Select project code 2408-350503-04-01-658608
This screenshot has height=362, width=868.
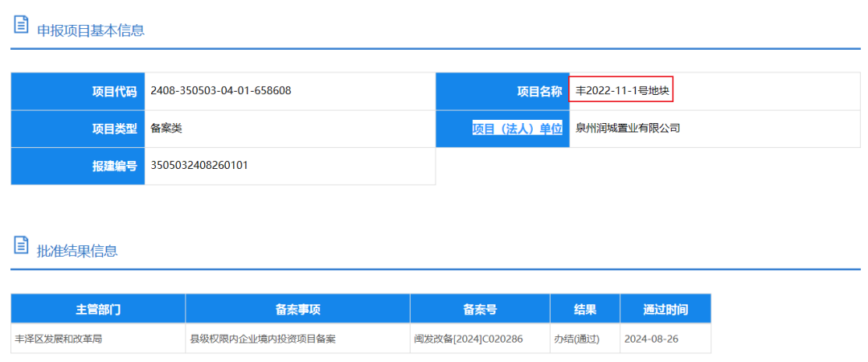[221, 91]
